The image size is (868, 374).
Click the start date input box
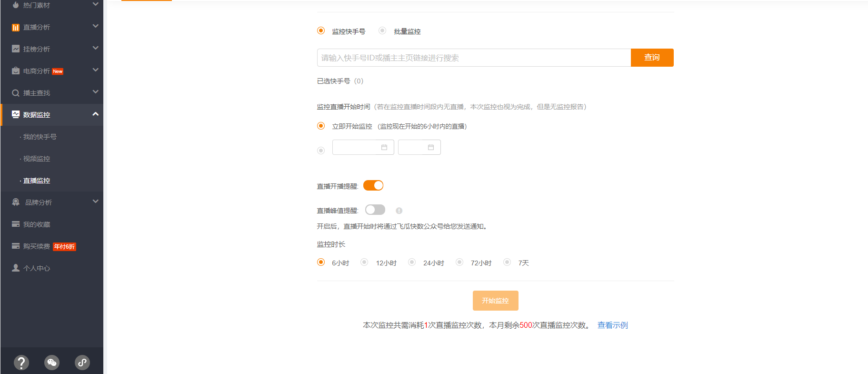(x=363, y=147)
